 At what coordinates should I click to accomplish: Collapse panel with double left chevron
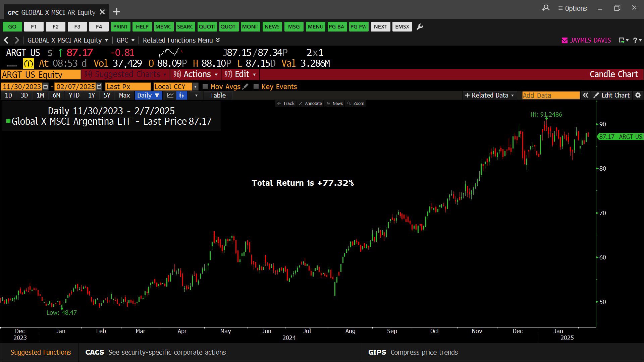click(x=585, y=96)
